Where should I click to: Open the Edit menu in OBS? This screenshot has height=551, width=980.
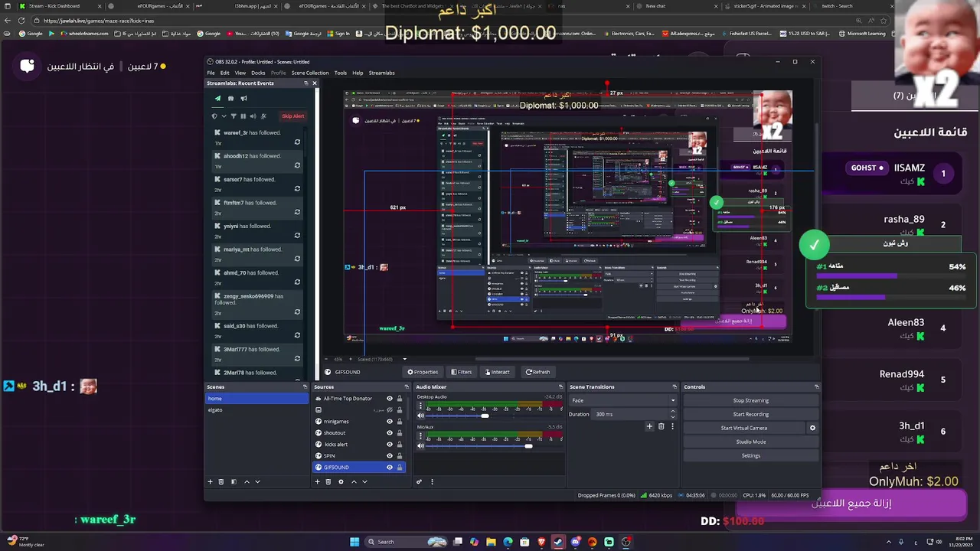[x=224, y=73]
